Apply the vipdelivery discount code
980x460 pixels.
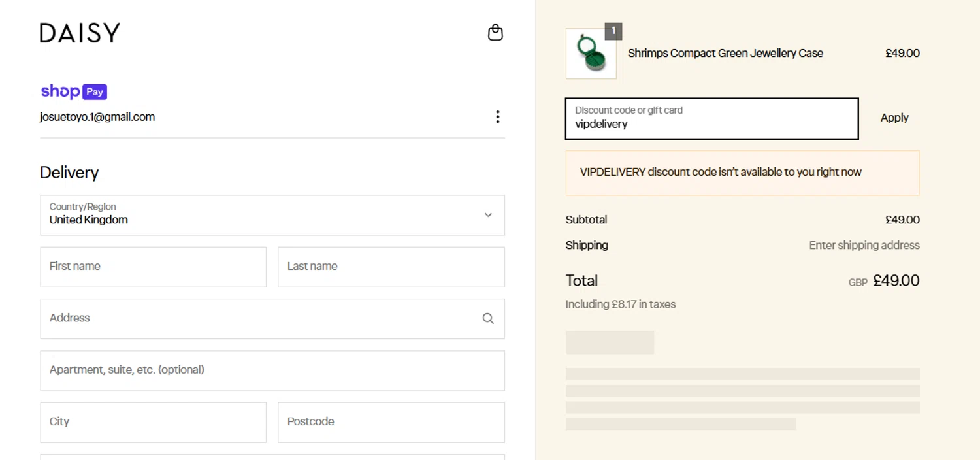[x=894, y=118]
